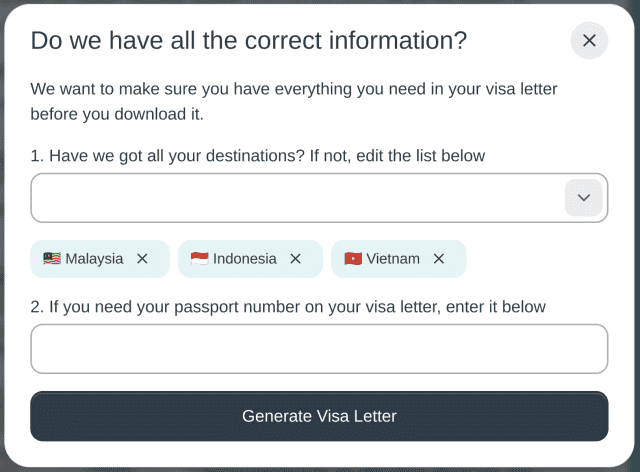Image resolution: width=640 pixels, height=472 pixels.
Task: Remove Indonesia from the destinations list
Action: click(x=295, y=259)
